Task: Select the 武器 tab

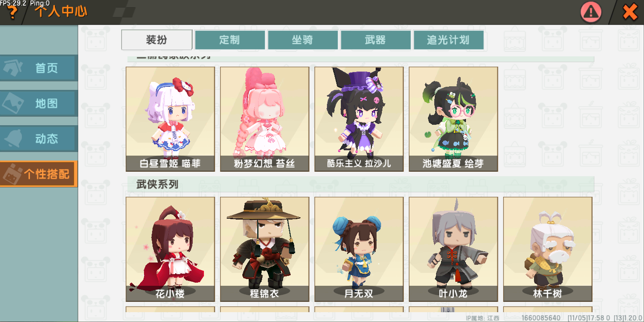Action: 376,40
